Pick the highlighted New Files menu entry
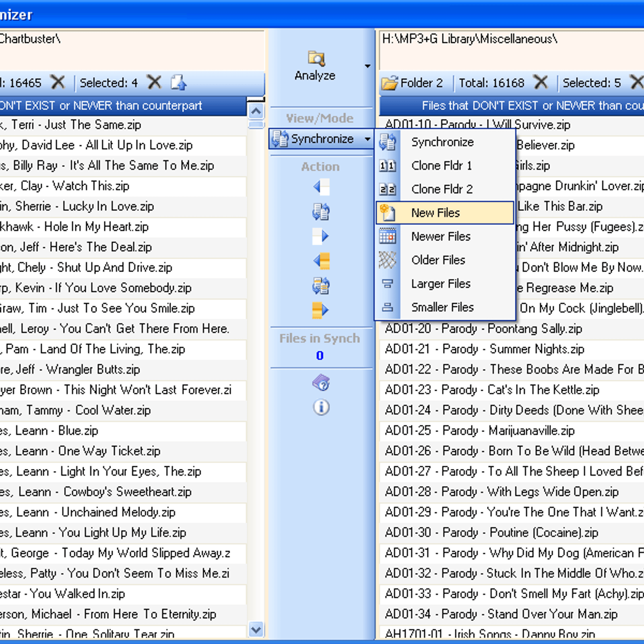 pyautogui.click(x=445, y=213)
